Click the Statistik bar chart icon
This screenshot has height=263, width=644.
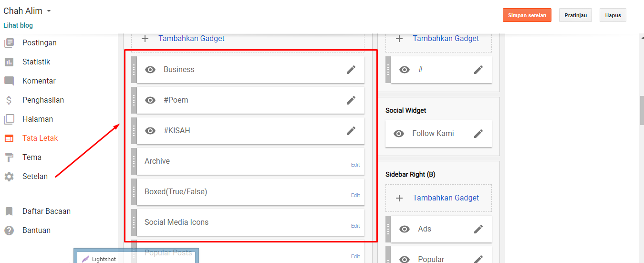(9, 62)
